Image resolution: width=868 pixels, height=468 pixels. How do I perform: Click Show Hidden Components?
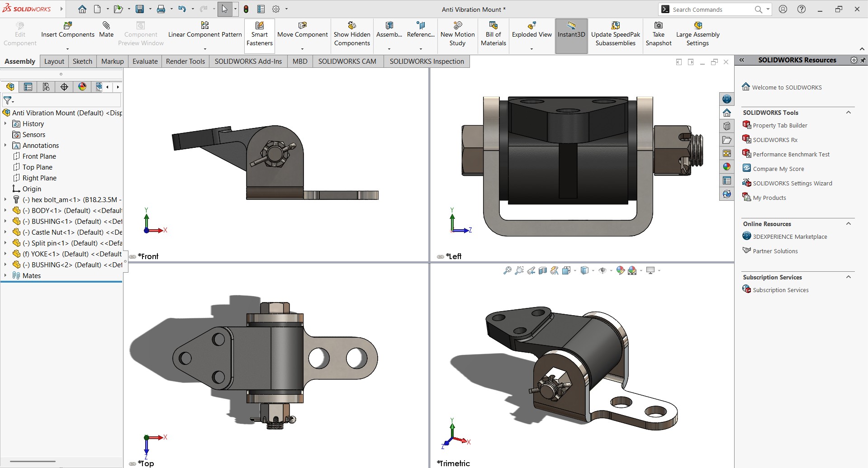click(x=352, y=34)
